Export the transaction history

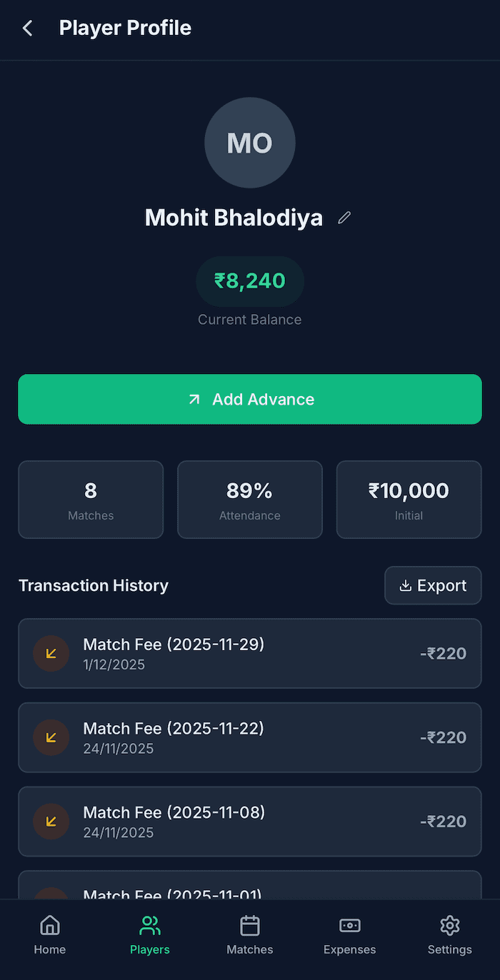433,585
